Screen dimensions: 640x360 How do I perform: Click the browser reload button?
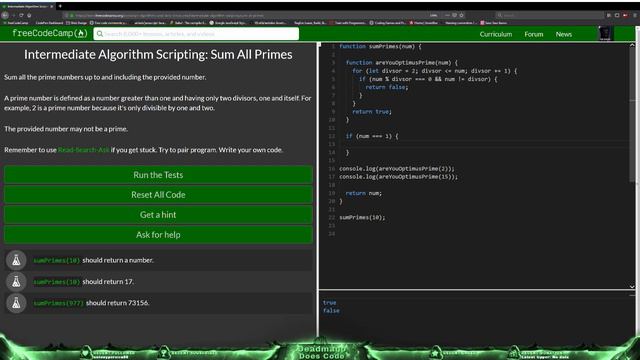pyautogui.click(x=21, y=15)
